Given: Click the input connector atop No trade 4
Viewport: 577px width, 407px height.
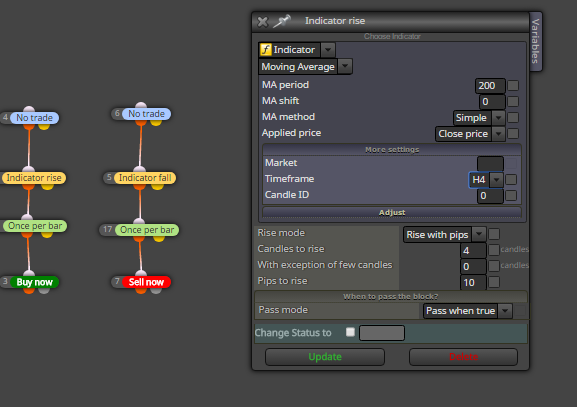Looking at the screenshot, I should 29,109.
